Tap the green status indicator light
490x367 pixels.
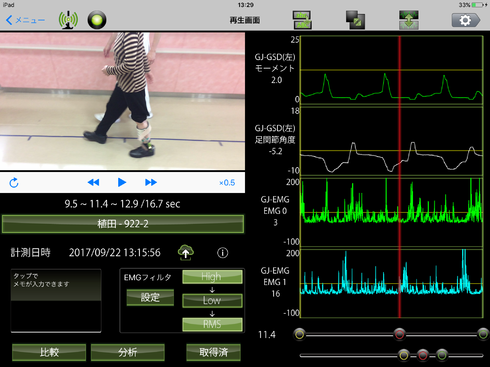(97, 20)
